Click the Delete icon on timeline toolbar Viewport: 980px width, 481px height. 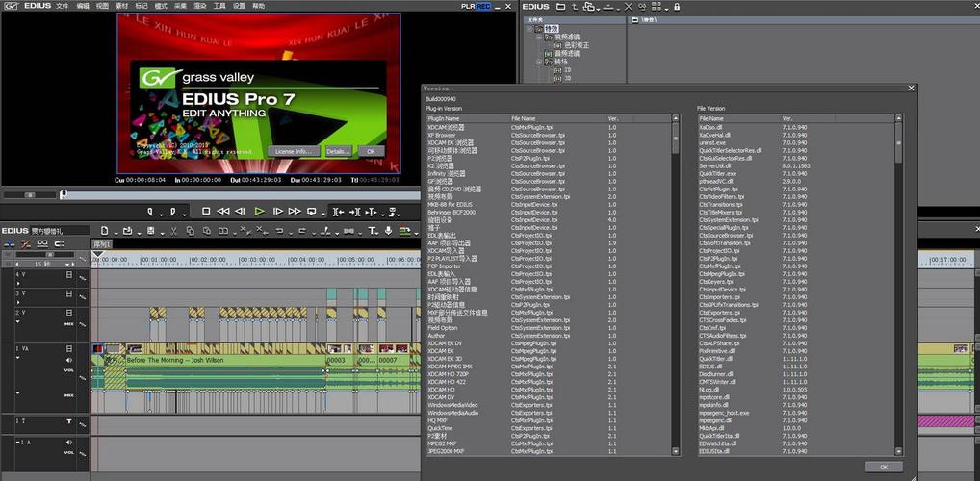pyautogui.click(x=244, y=230)
